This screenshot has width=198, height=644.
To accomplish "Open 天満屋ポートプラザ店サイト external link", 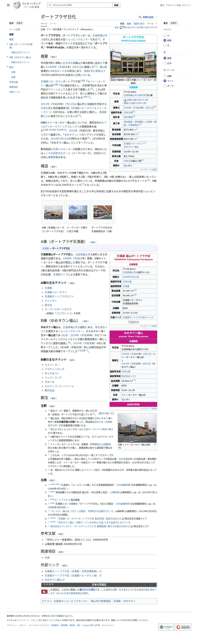I will [138, 317].
